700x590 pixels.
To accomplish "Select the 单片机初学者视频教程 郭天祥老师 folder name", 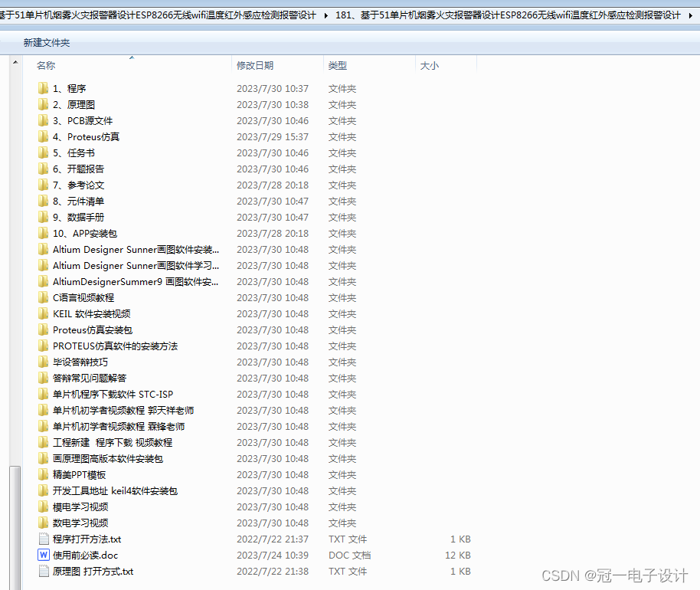I will (x=123, y=411).
